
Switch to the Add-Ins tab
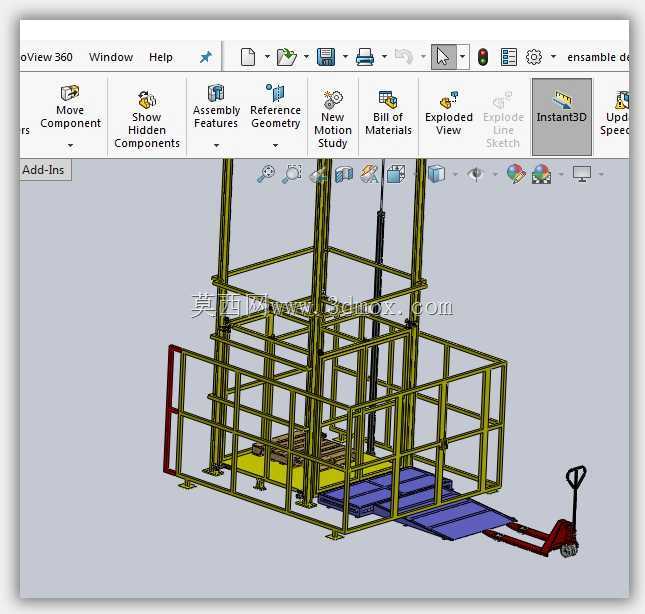coord(43,170)
